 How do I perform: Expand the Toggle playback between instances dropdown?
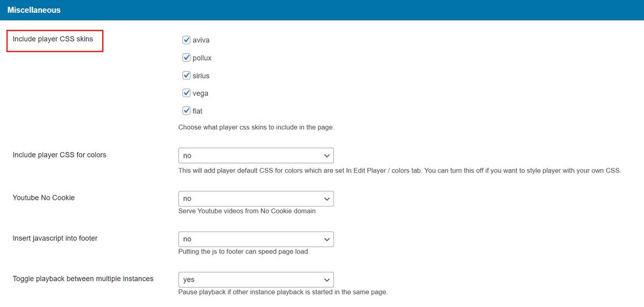[x=256, y=279]
